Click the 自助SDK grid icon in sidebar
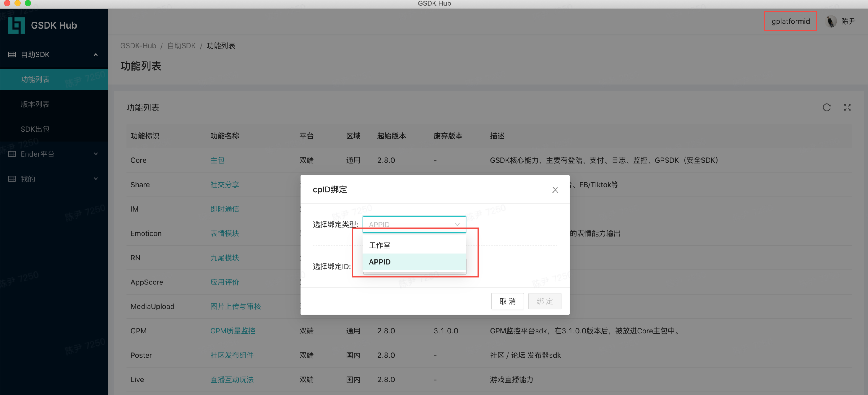 [12, 54]
